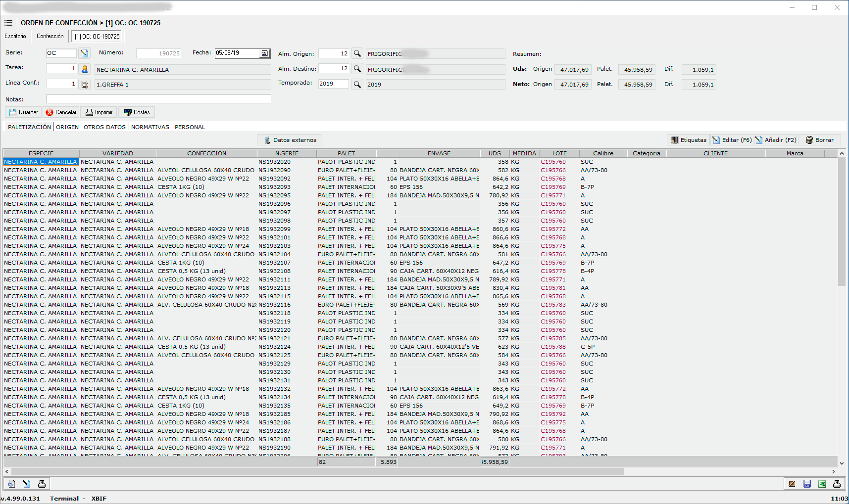The image size is (849, 504).
Task: Click the printer icon in the bottom-right toolbar
Action: click(x=837, y=484)
